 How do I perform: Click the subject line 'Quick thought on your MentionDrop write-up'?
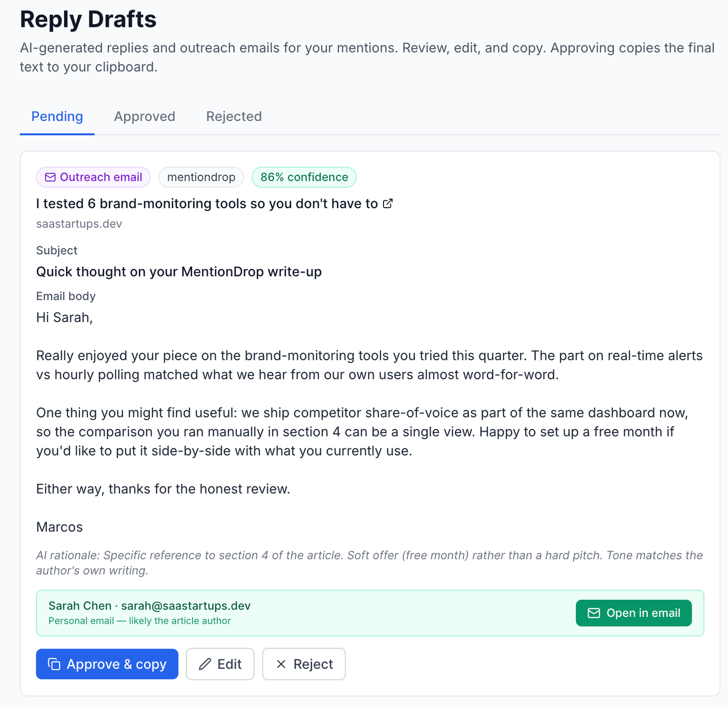[x=179, y=272]
